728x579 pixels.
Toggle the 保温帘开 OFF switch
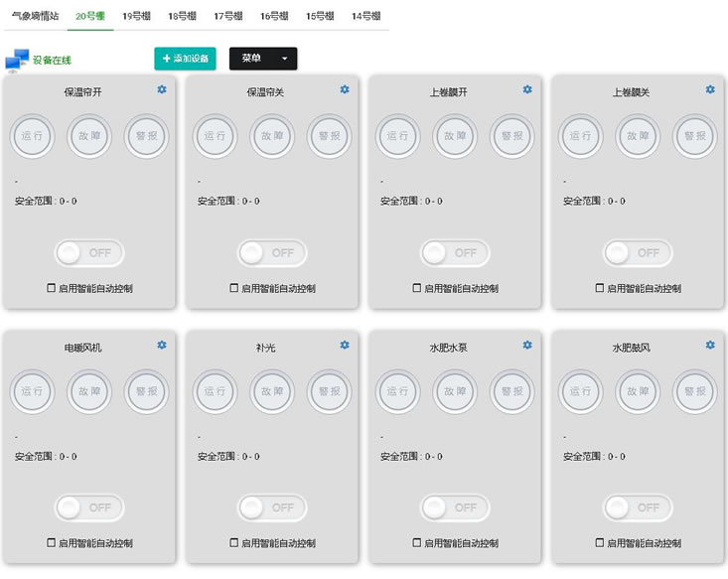pos(89,252)
